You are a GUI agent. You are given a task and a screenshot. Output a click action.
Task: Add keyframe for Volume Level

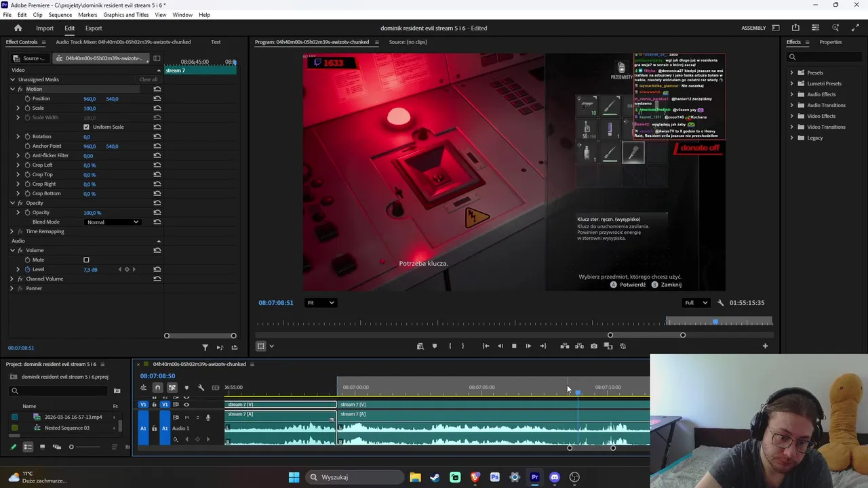[127, 270]
